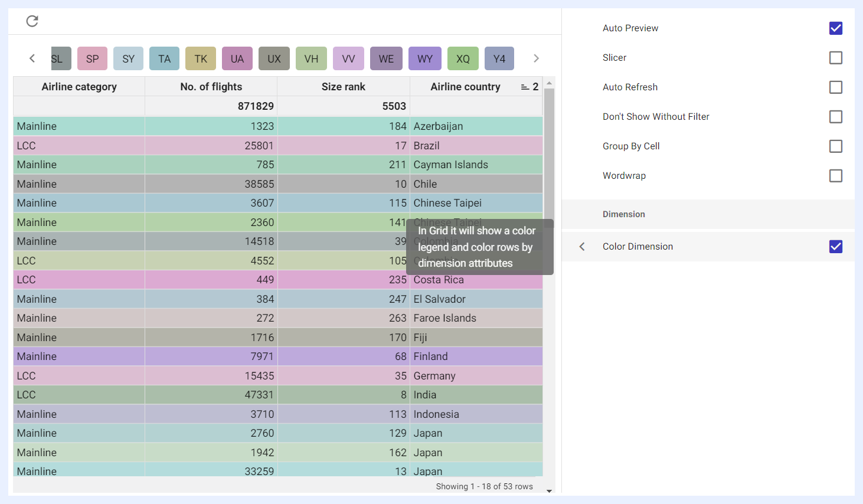Screen dimensions: 863x504
Task: Sort by the Airline category column header
Action: click(79, 87)
